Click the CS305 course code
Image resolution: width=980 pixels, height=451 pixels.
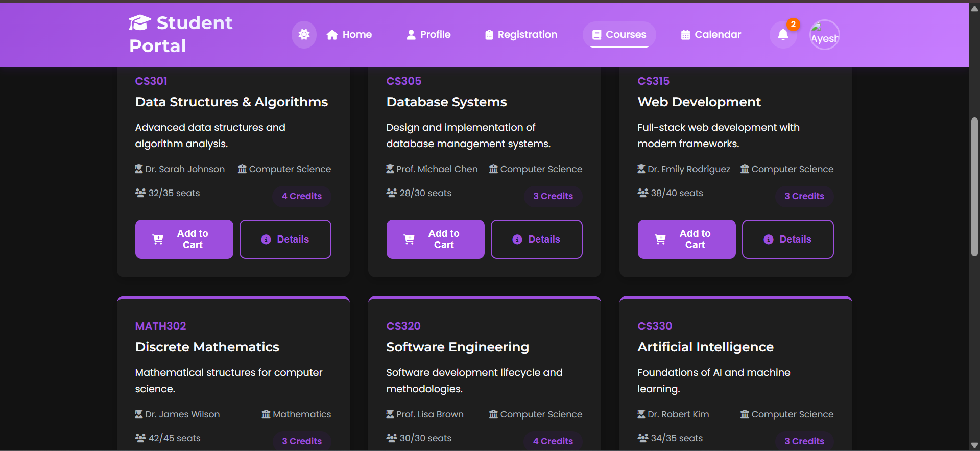pyautogui.click(x=404, y=81)
